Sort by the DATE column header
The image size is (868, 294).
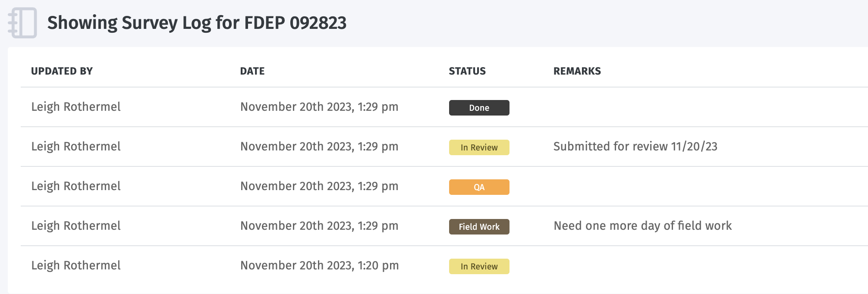click(252, 71)
